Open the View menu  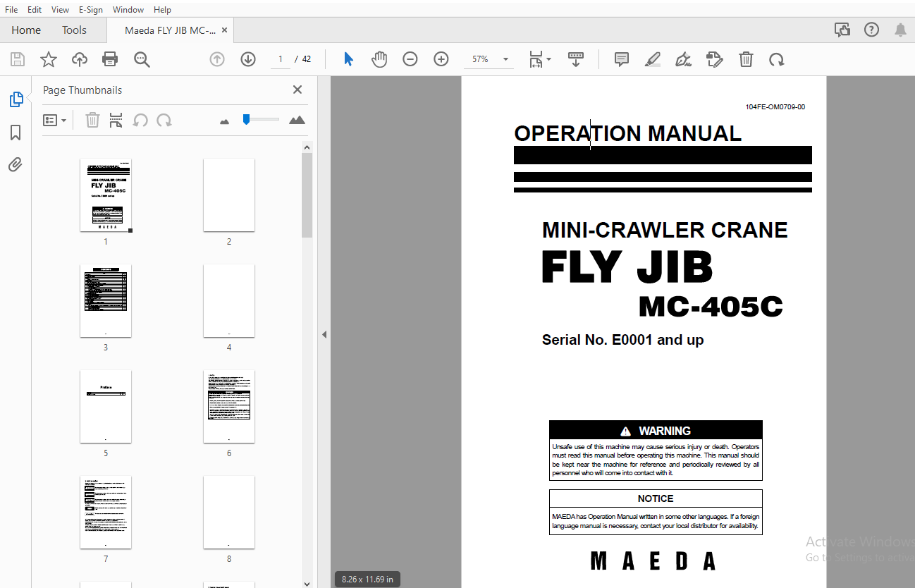[61, 10]
